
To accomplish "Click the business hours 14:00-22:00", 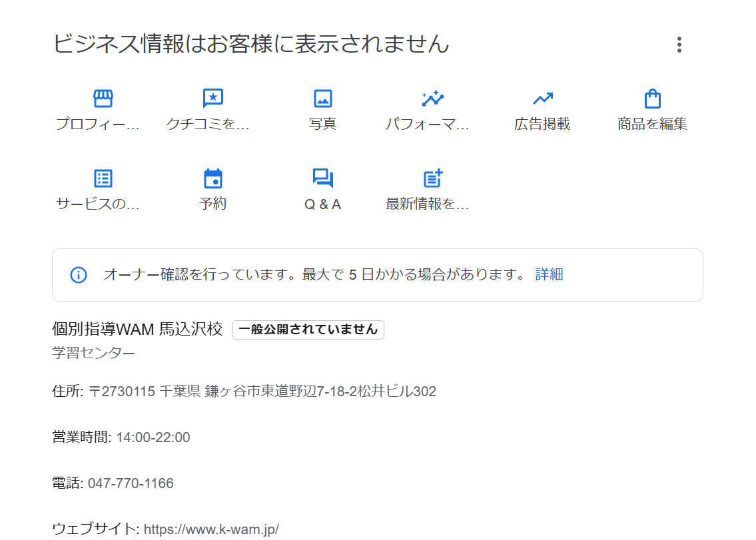I will click(x=153, y=437).
